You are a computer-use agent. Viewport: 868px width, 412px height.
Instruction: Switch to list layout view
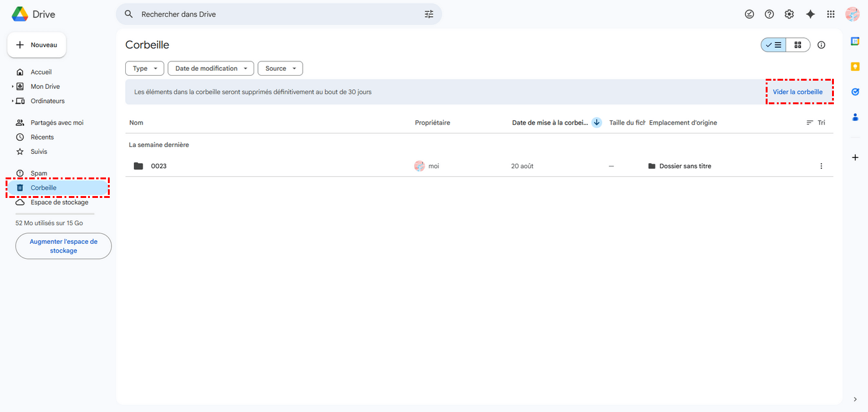[774, 45]
